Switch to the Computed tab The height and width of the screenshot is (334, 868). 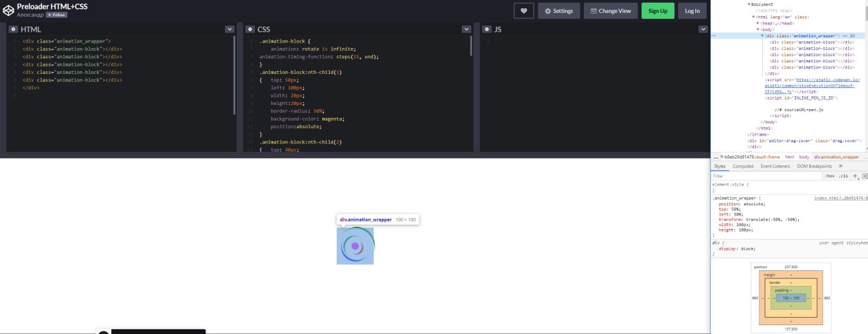point(743,166)
